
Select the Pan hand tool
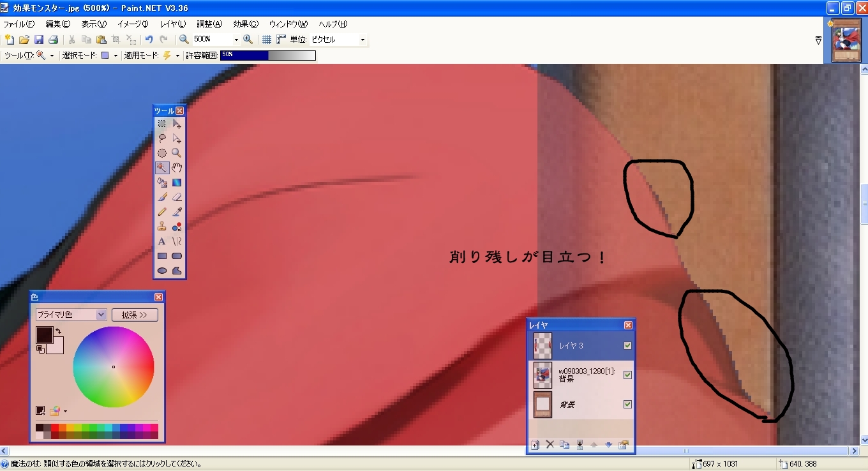(x=177, y=168)
